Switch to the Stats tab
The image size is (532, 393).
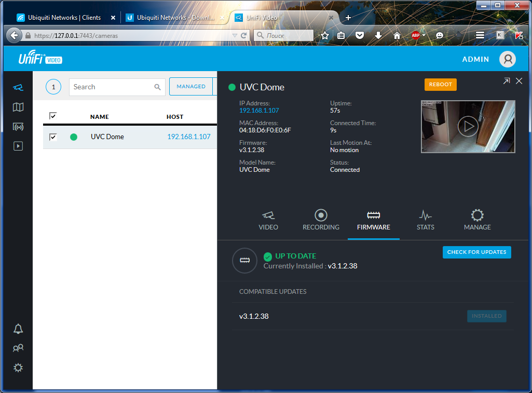tap(425, 220)
